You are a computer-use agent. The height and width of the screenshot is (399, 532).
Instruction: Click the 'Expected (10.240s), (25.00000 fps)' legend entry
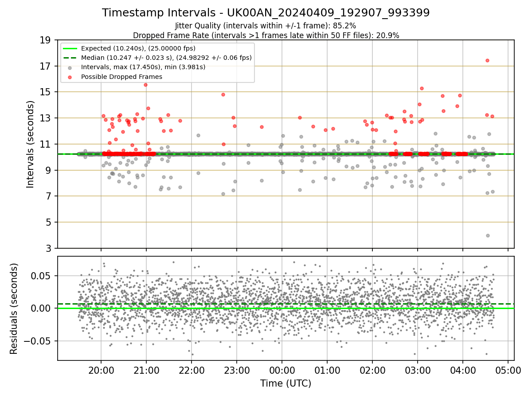pos(138,48)
